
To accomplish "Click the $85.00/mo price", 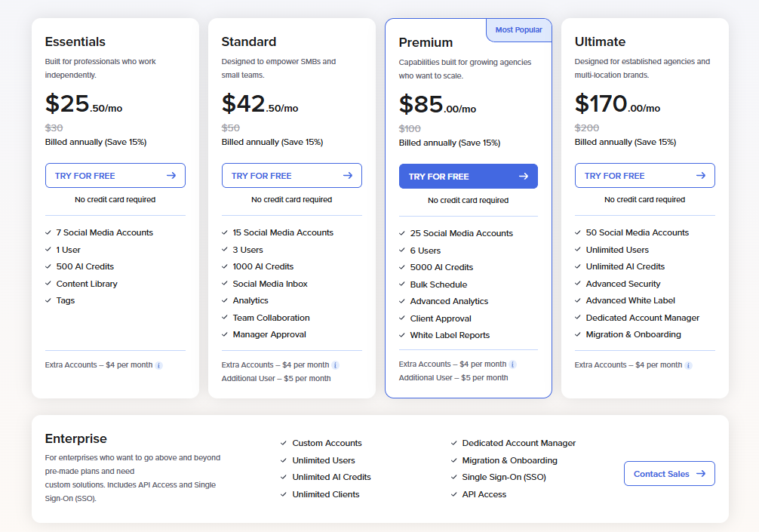I will coord(438,105).
